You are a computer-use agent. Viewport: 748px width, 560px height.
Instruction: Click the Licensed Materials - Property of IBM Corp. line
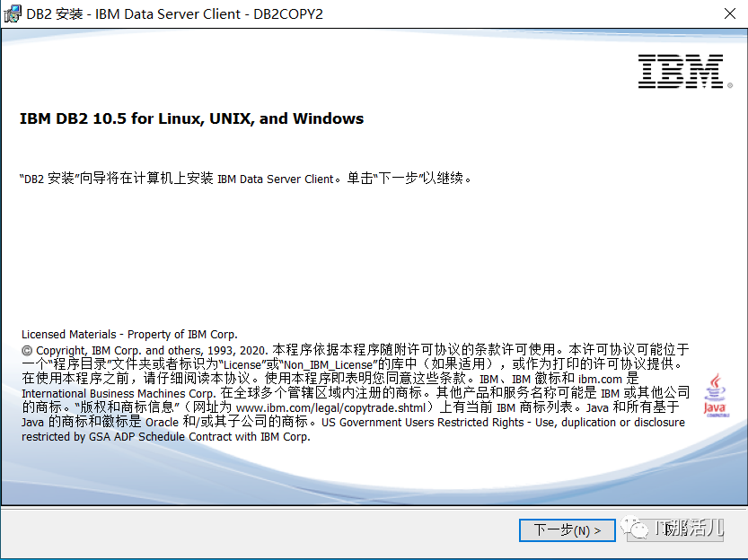point(129,334)
